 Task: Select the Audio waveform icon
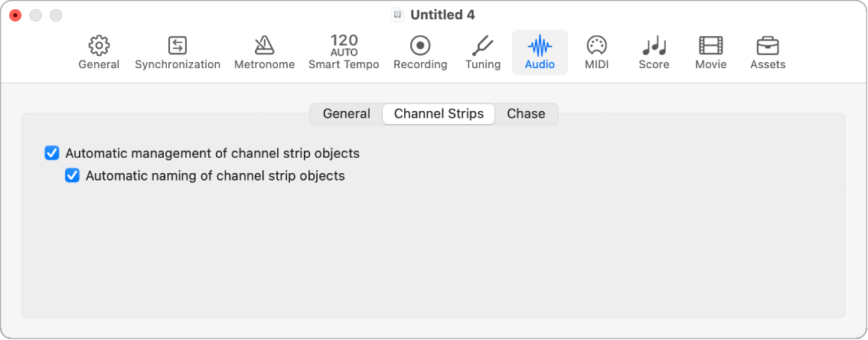(540, 46)
